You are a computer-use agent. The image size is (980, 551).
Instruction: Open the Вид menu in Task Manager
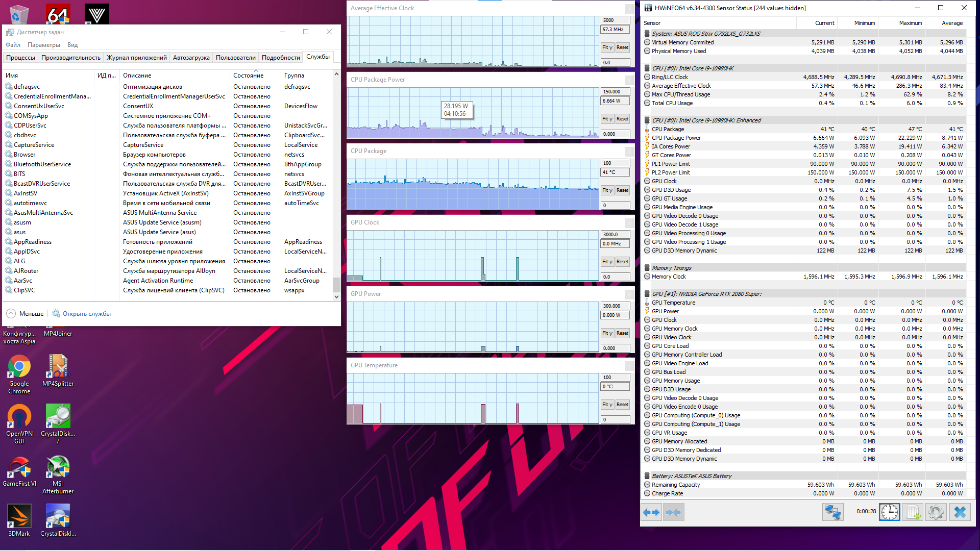click(x=72, y=45)
